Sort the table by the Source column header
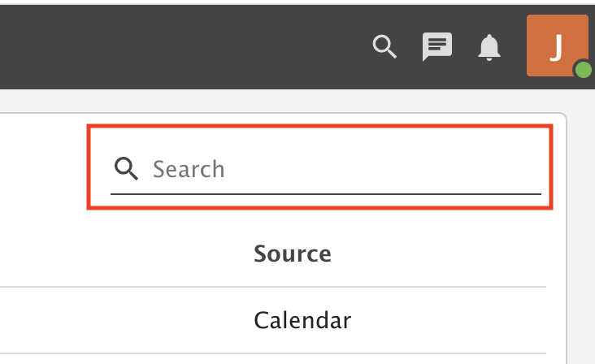 293,253
